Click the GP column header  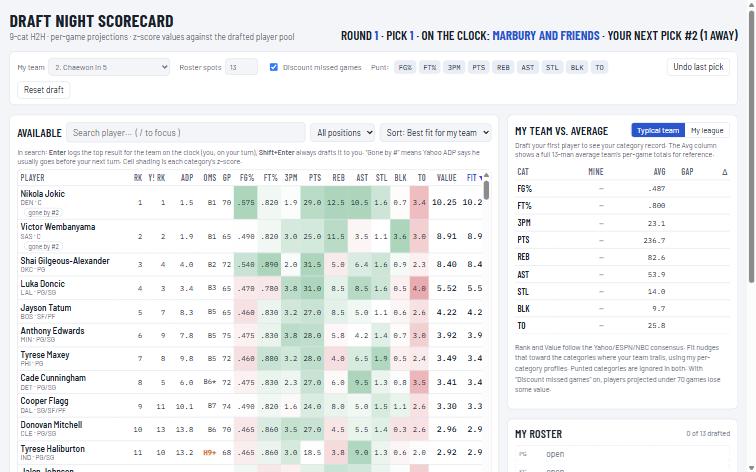tap(227, 178)
